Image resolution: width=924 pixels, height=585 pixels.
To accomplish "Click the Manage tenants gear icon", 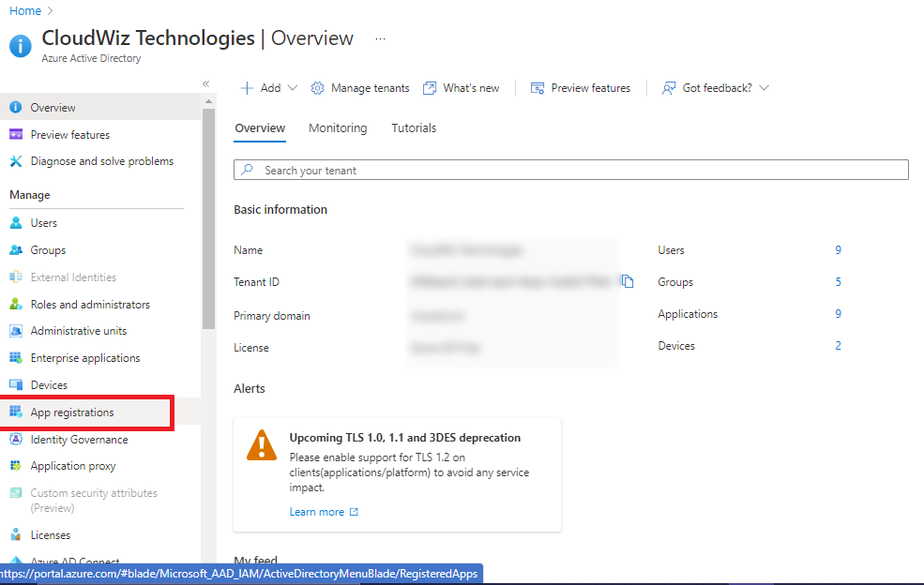I will [318, 88].
